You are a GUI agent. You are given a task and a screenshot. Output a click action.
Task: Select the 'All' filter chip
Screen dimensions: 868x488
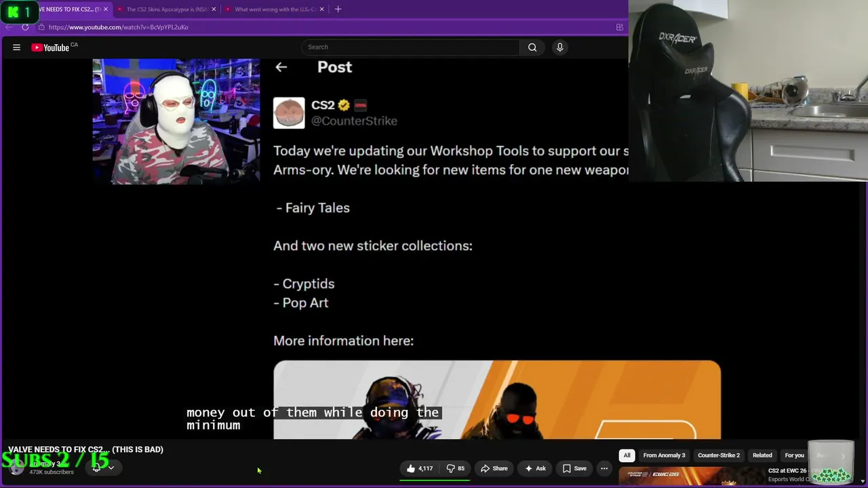(x=627, y=455)
